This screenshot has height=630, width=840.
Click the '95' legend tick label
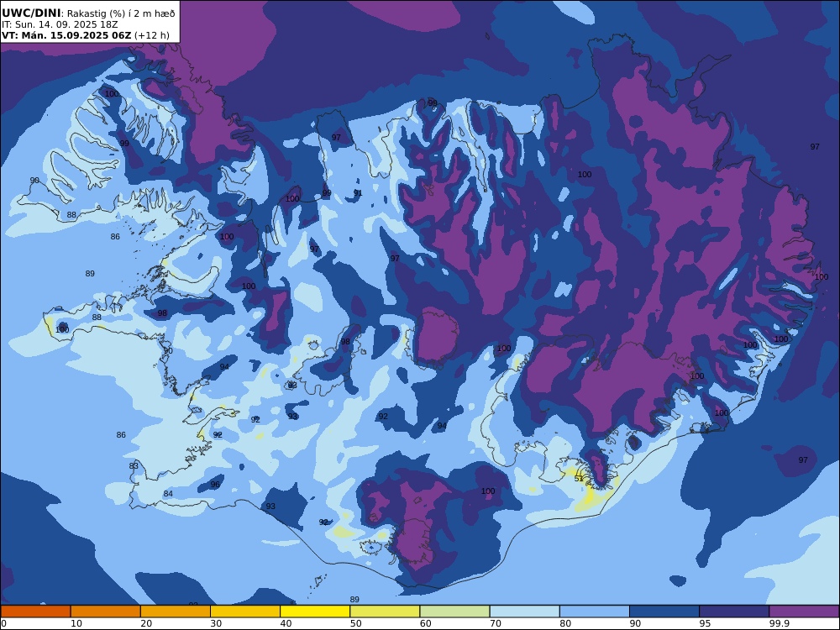(x=705, y=623)
